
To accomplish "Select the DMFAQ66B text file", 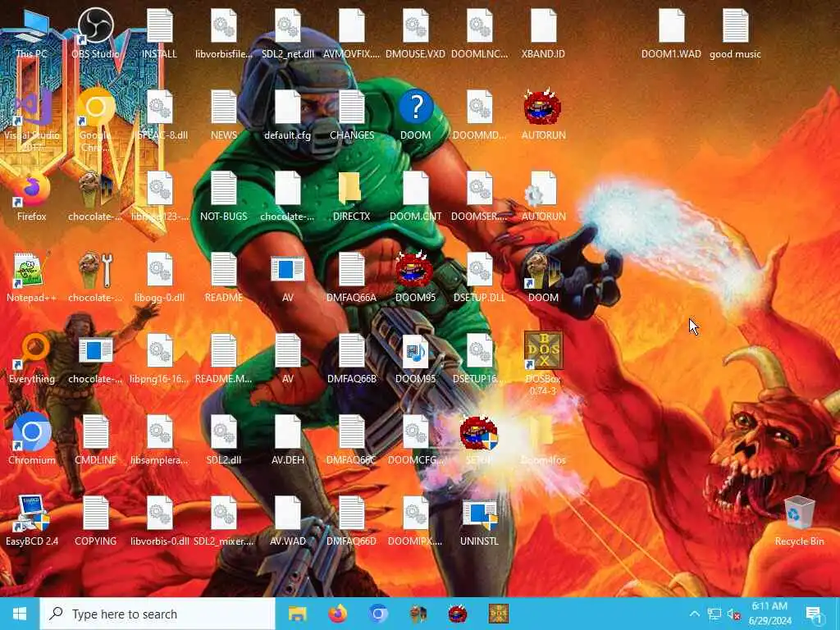I will 351,359.
